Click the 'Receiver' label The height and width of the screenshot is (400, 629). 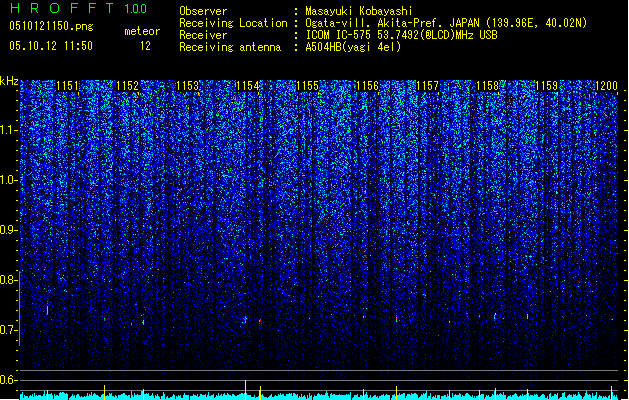(203, 35)
